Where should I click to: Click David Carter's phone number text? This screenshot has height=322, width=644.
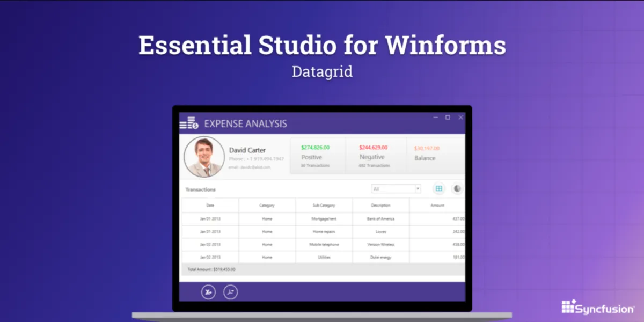coord(257,159)
